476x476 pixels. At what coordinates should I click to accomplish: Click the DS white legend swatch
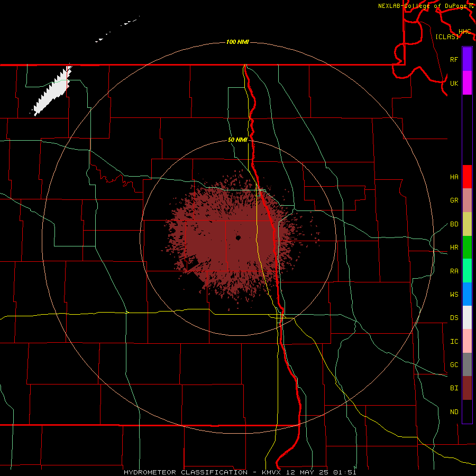[x=467, y=317]
